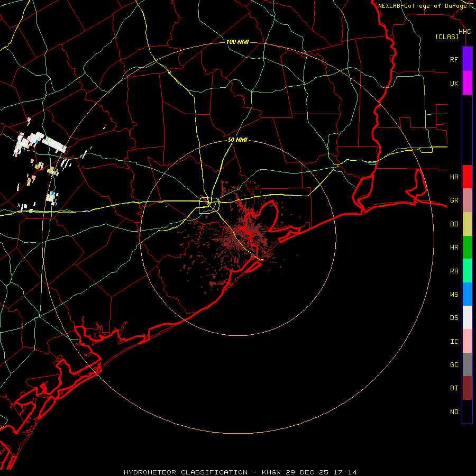
Task: Click the RF legend label
Action: [454, 60]
